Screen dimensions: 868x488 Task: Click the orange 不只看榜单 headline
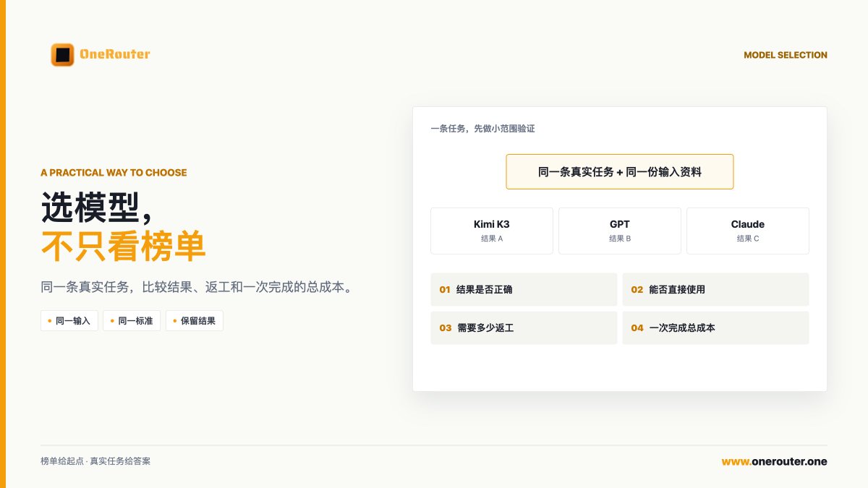(124, 247)
